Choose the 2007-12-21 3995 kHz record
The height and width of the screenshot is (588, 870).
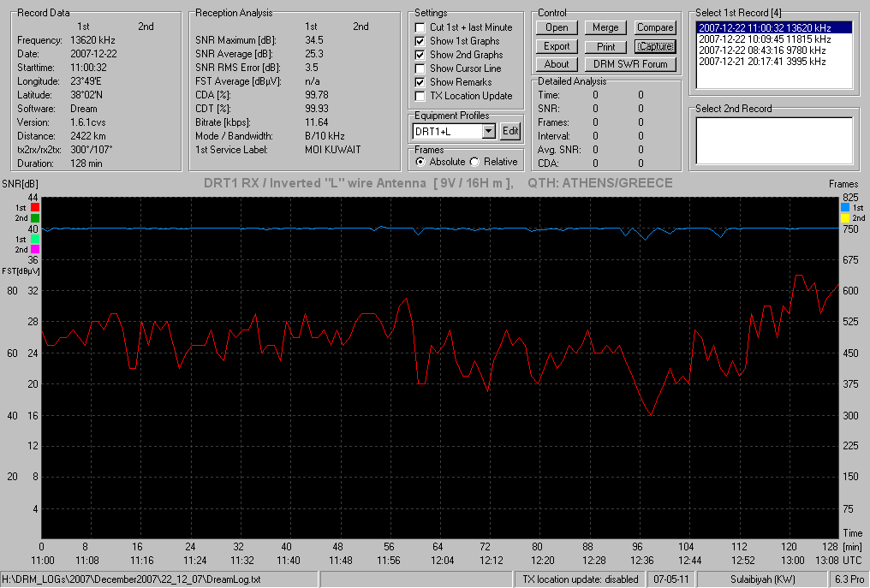tap(762, 61)
